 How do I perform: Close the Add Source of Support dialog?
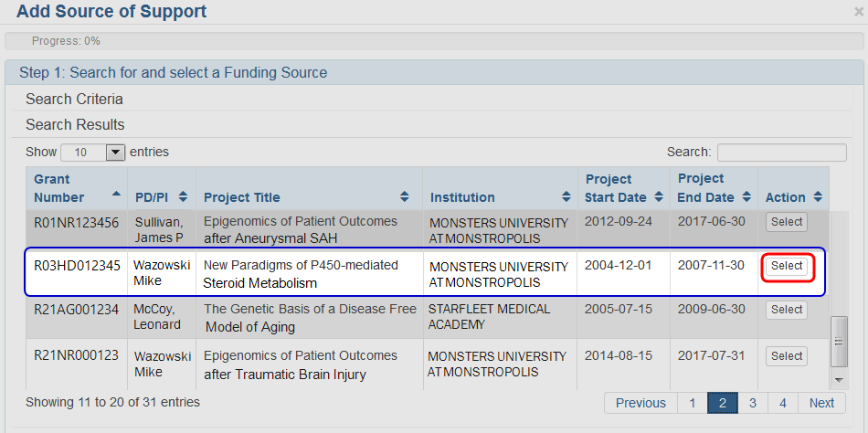click(858, 12)
